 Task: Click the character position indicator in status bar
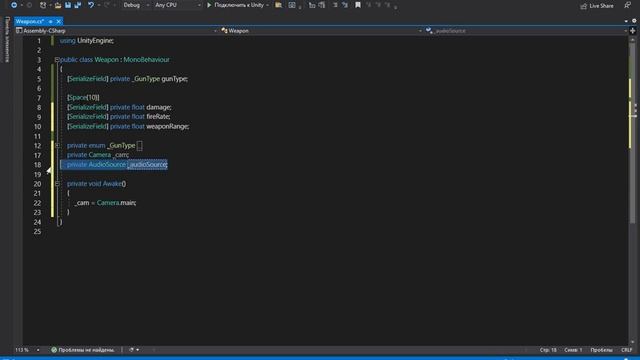[x=573, y=350]
